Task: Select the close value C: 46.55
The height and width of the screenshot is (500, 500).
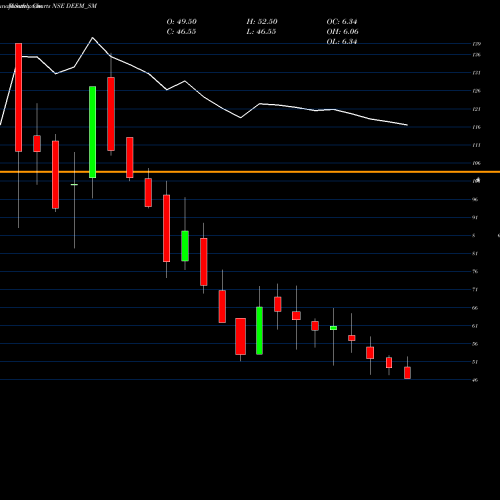Action: 181,32
